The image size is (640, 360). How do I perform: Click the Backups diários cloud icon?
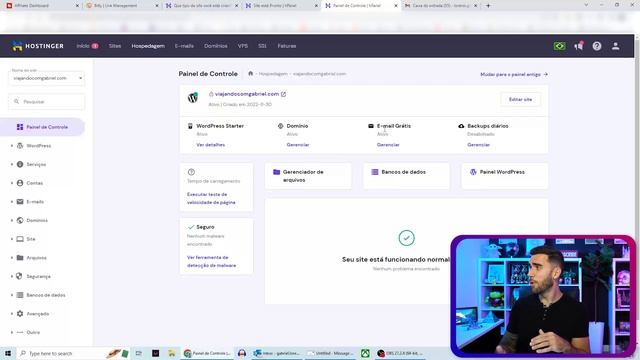coord(461,126)
